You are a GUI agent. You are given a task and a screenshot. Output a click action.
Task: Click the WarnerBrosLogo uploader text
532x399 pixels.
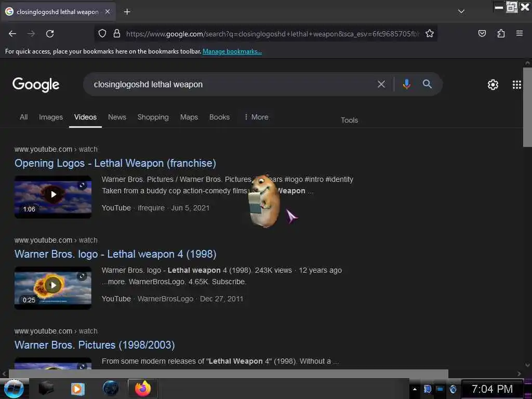pos(165,299)
